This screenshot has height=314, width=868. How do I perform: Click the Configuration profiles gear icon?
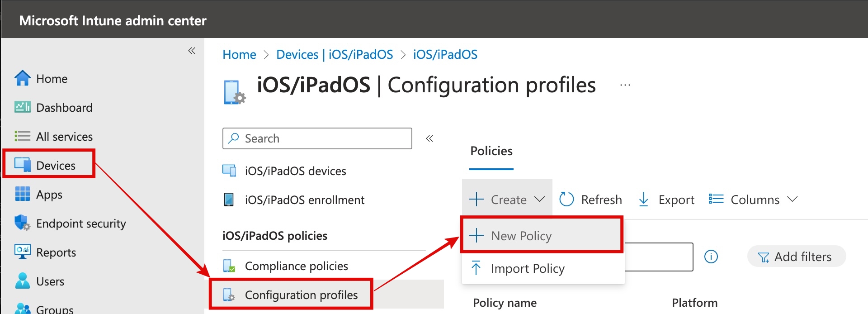coord(229,295)
